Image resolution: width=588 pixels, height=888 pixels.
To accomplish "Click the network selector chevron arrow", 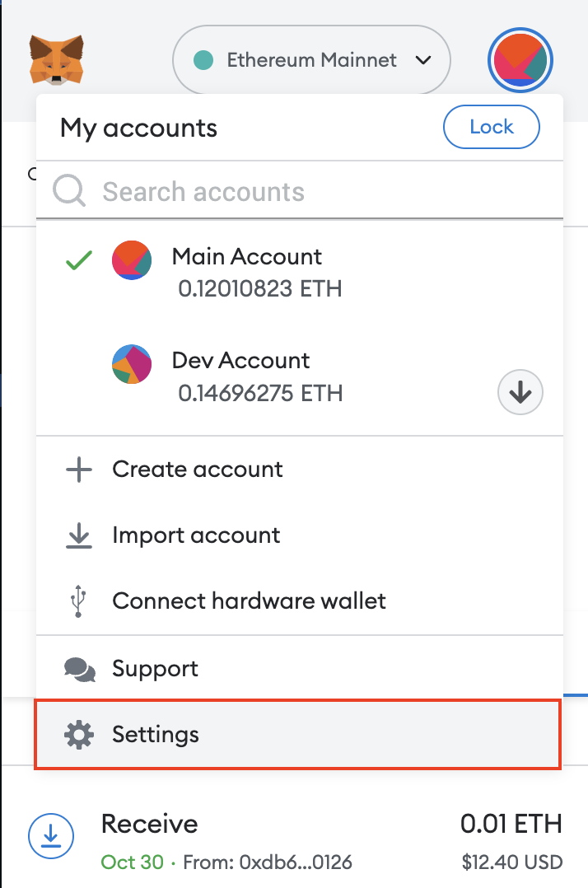I will pyautogui.click(x=423, y=60).
